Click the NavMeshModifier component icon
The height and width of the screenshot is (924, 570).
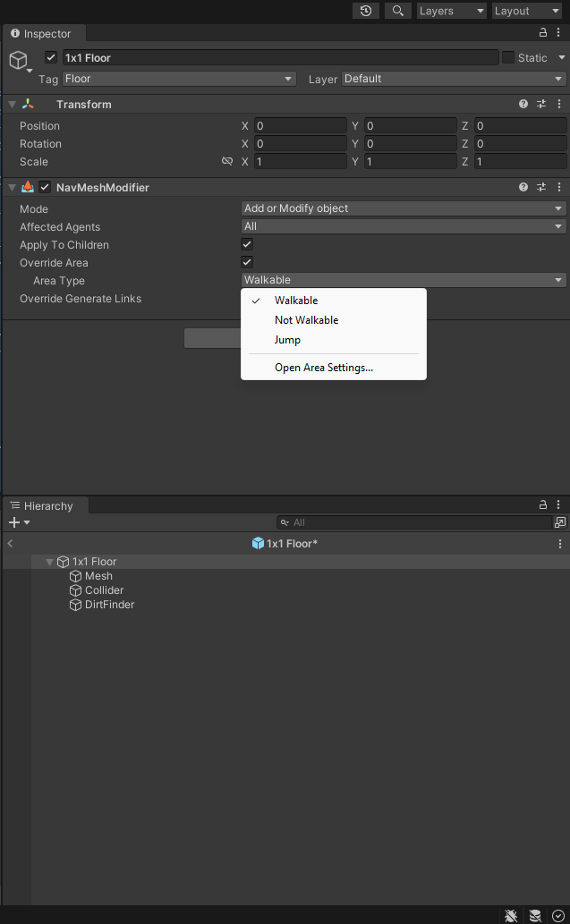point(28,187)
